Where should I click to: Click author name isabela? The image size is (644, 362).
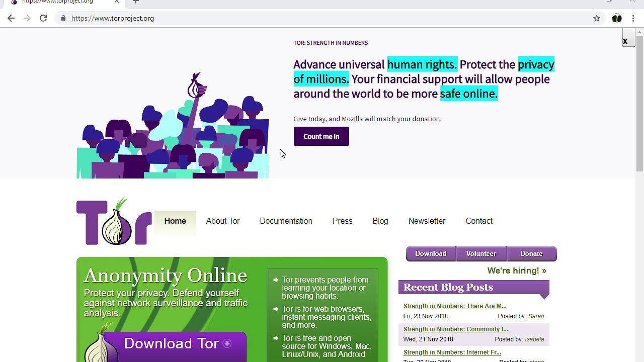[x=534, y=339]
